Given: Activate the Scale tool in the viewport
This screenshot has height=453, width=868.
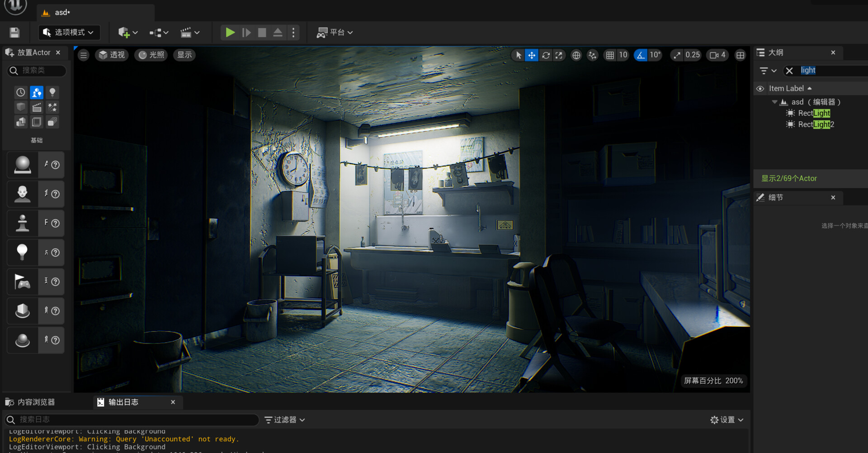Looking at the screenshot, I should pos(559,55).
